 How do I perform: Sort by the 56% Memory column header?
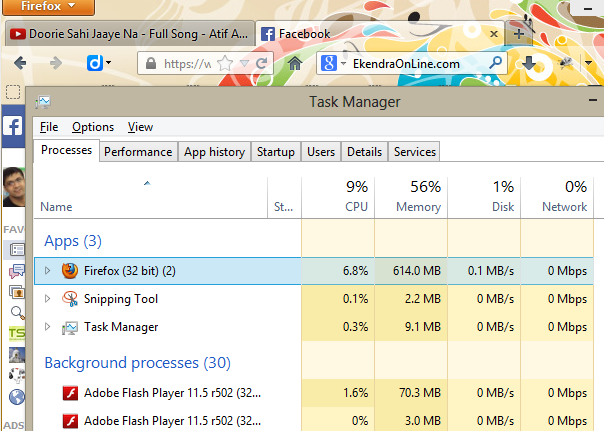tap(411, 198)
